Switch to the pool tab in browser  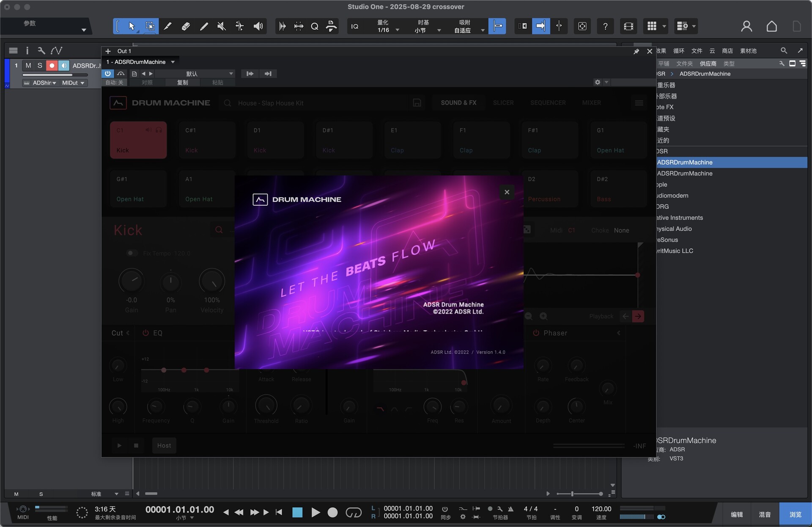click(x=748, y=51)
